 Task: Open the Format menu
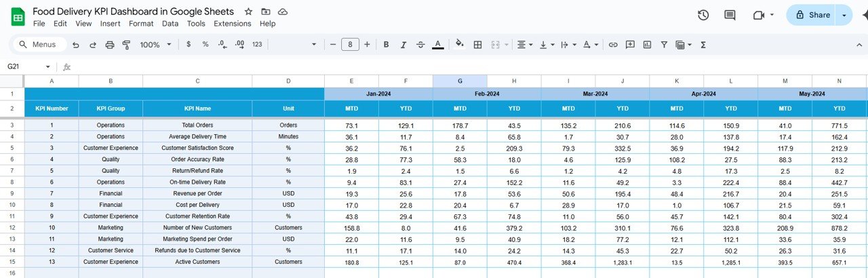tap(141, 24)
